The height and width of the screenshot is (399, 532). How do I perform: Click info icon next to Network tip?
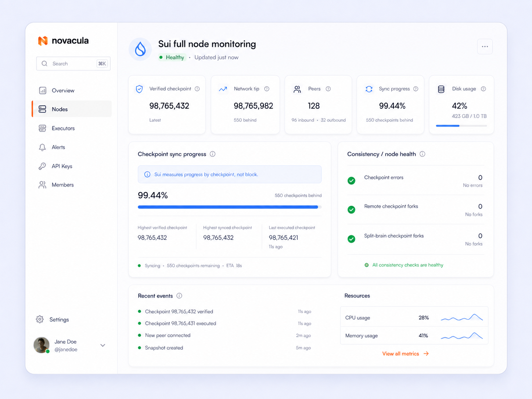267,89
